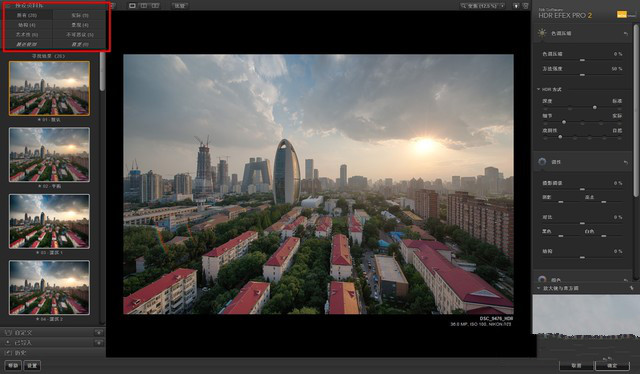Click the OK button at bottom right
Image resolution: width=640 pixels, height=374 pixels.
pyautogui.click(x=612, y=365)
